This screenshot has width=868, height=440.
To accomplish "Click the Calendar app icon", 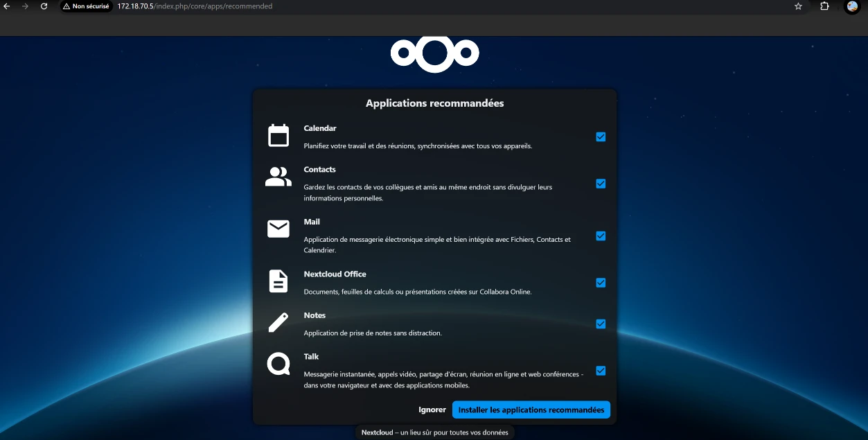I will tap(278, 136).
